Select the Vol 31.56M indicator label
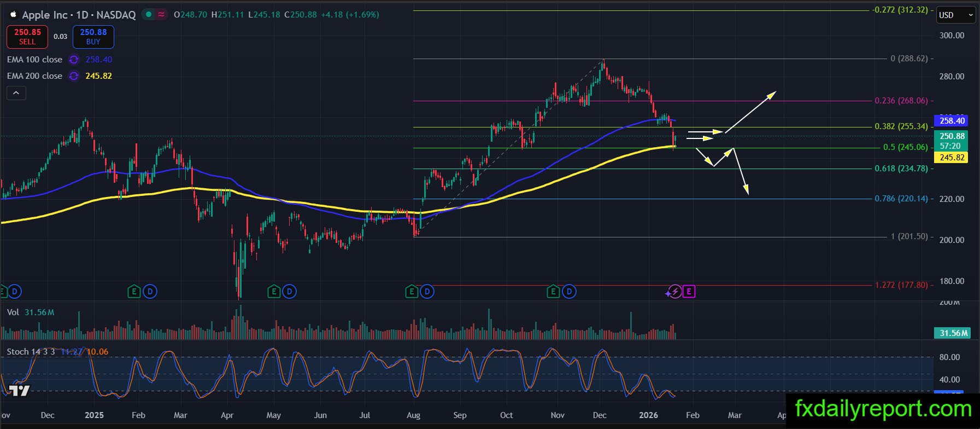980x429 pixels. click(31, 312)
